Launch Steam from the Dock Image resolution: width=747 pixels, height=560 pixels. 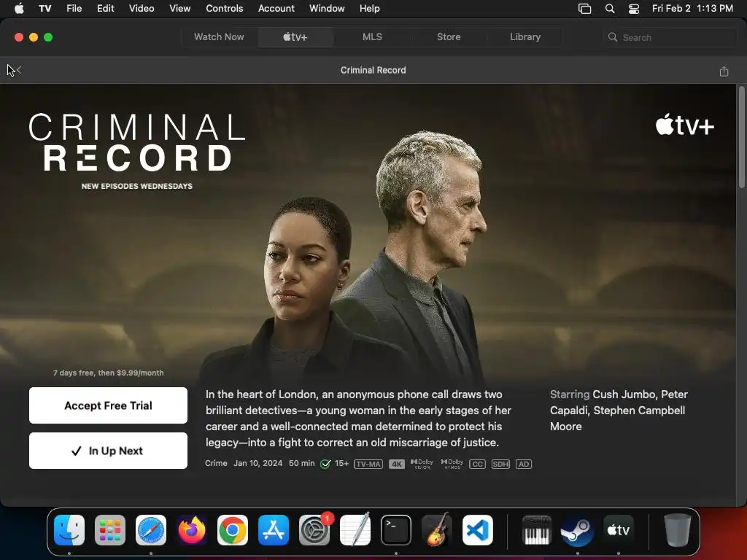pyautogui.click(x=578, y=530)
